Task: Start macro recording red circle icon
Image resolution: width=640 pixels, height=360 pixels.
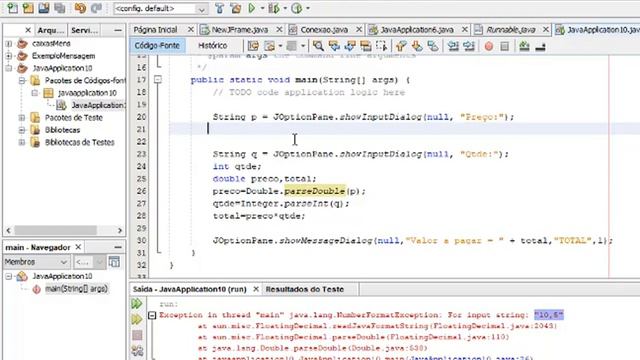Action: tap(489, 46)
